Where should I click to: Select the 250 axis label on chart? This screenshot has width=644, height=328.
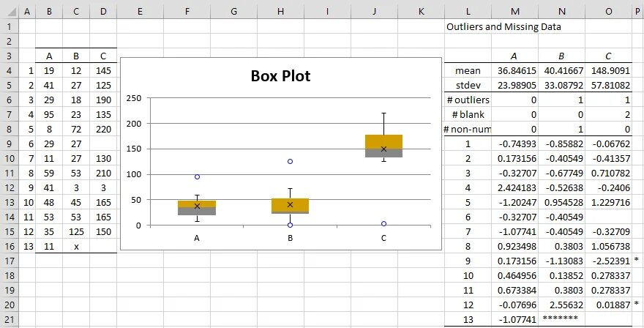(x=134, y=98)
